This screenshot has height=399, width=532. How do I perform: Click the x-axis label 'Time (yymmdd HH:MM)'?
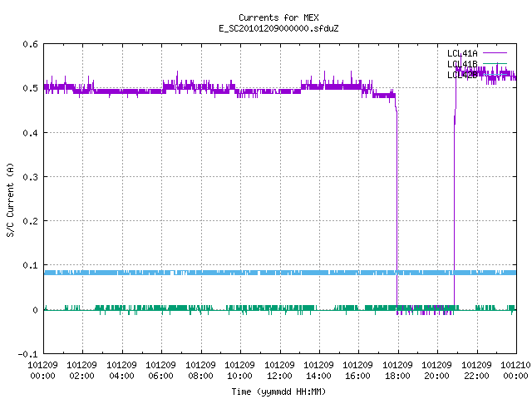(x=278, y=392)
